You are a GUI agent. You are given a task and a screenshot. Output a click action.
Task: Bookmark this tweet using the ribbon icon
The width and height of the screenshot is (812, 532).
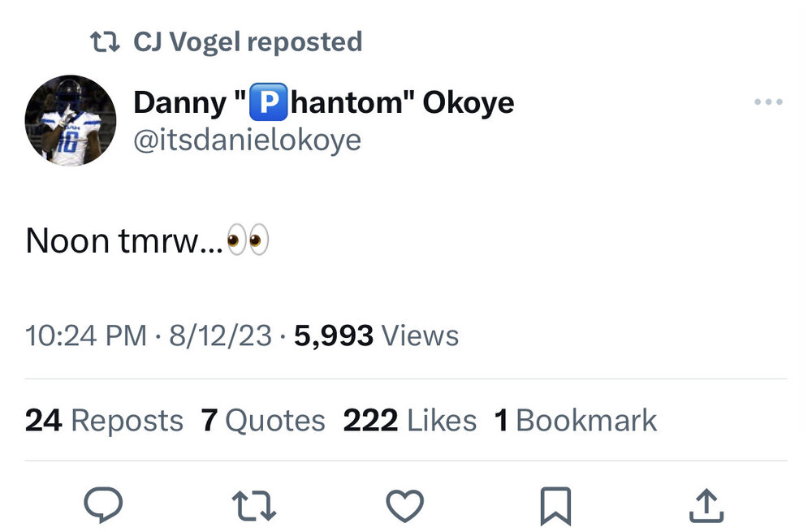click(555, 505)
